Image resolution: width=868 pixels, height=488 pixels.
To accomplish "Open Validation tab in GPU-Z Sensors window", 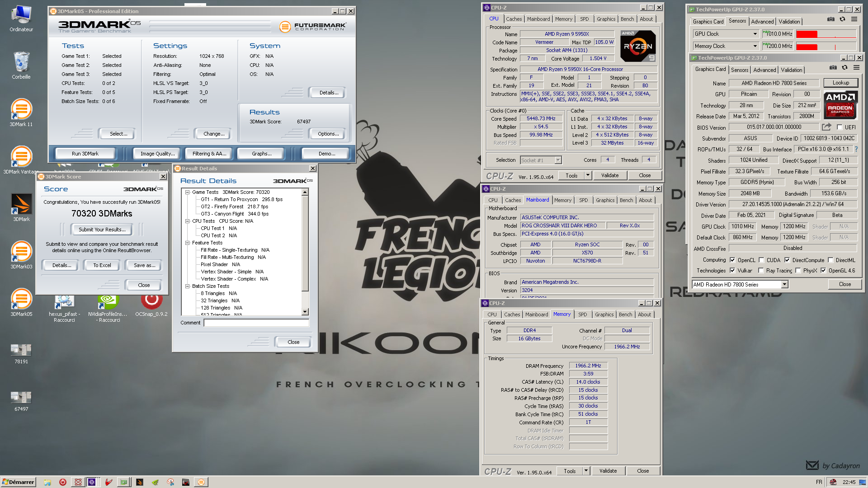I will point(789,22).
